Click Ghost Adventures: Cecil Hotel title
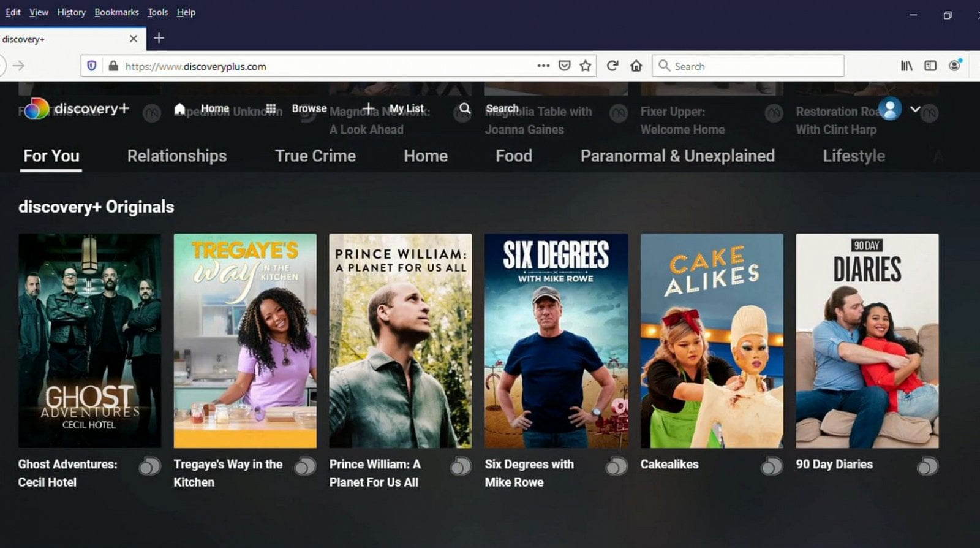 [x=67, y=473]
